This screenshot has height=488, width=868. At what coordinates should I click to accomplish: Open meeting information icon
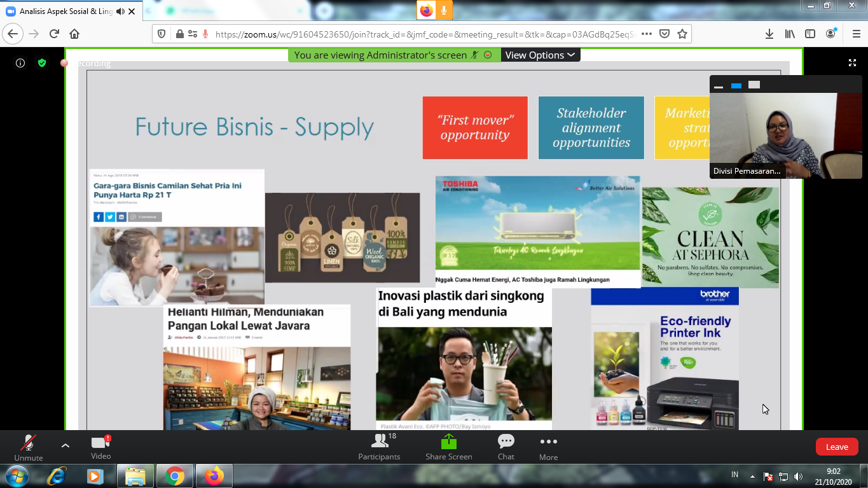pyautogui.click(x=20, y=63)
